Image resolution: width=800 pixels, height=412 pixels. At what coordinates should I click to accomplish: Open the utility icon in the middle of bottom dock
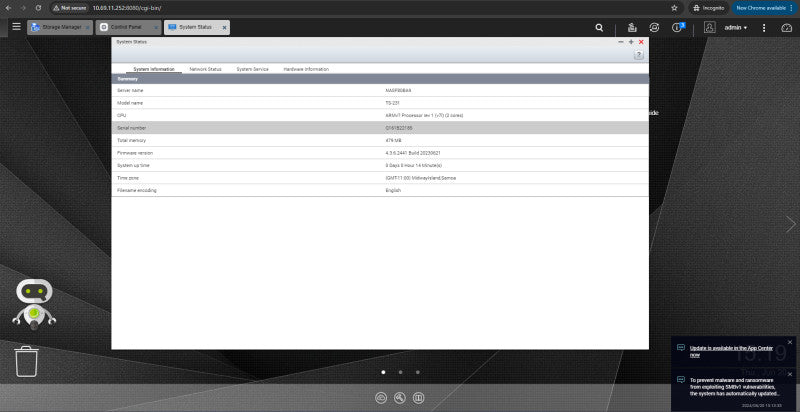click(400, 398)
